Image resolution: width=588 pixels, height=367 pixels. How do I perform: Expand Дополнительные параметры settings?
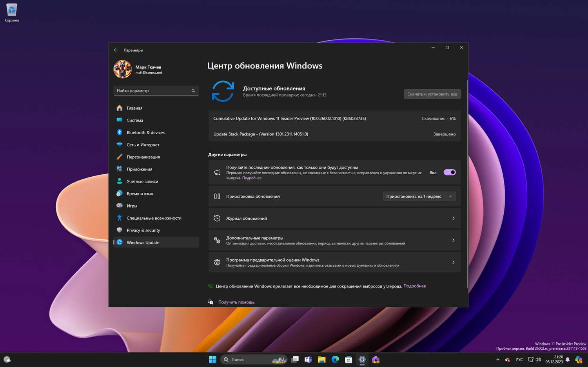(x=334, y=240)
